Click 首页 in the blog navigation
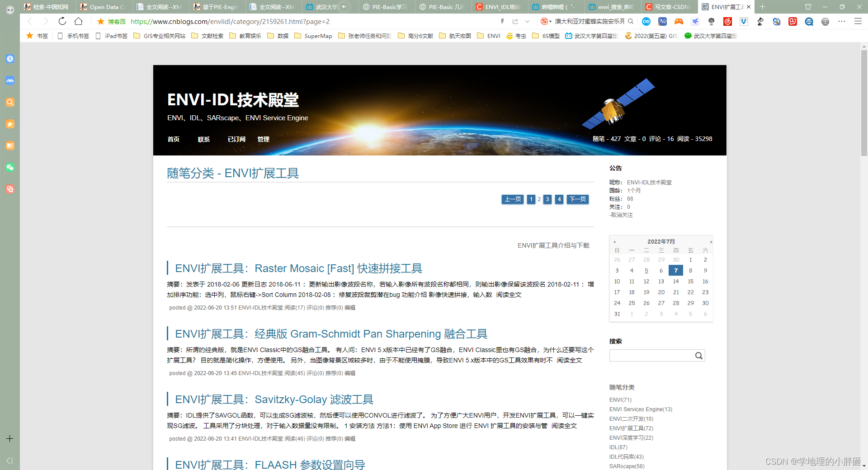868x470 pixels. [x=174, y=139]
